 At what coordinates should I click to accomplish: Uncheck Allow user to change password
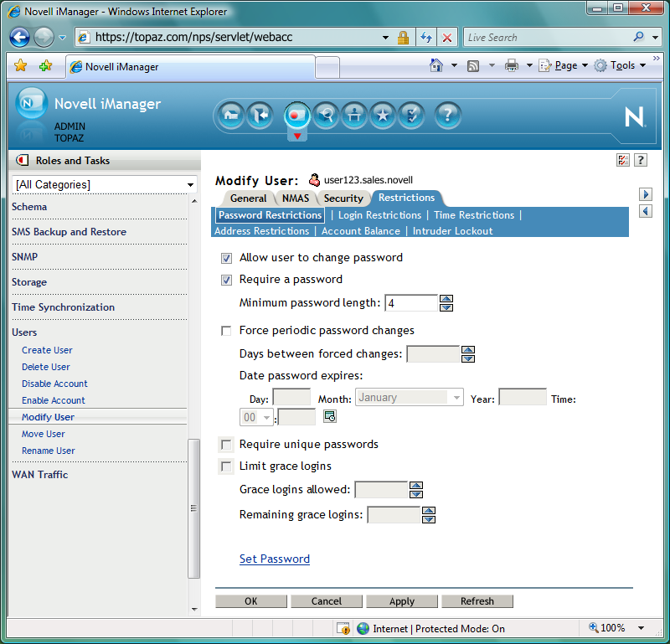(x=226, y=258)
